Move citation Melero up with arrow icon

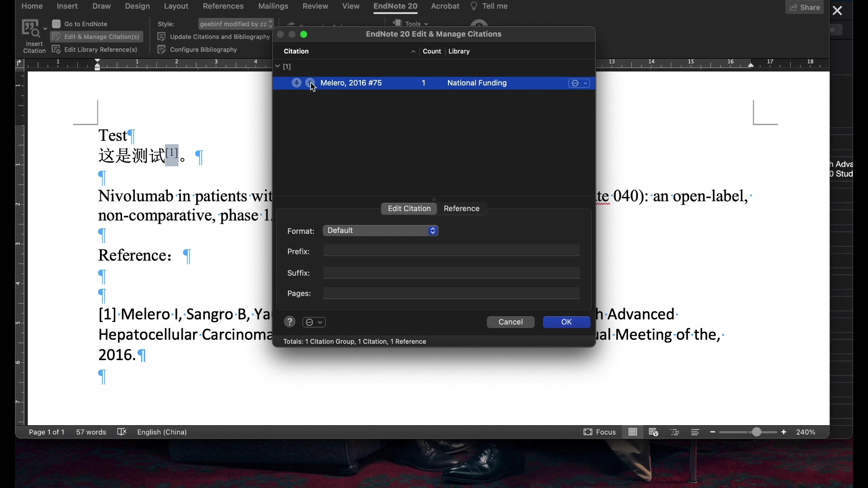(x=310, y=83)
